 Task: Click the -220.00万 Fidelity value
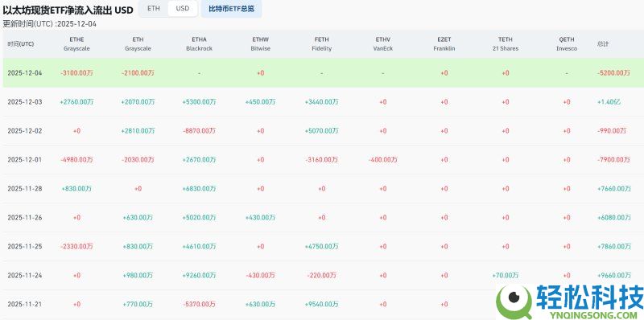click(x=321, y=275)
